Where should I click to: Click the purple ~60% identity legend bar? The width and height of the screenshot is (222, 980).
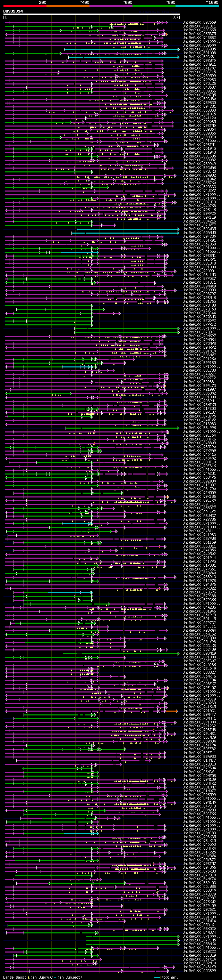click(x=111, y=6)
